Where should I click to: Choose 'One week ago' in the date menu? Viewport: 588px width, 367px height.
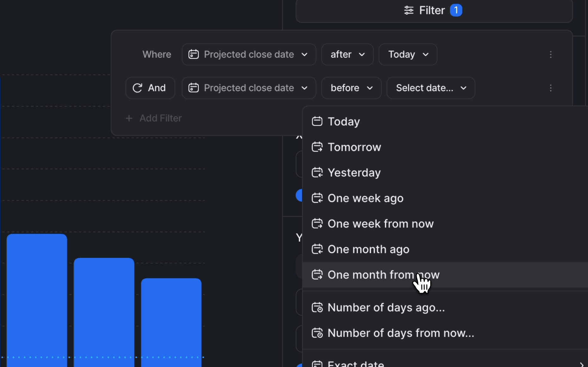coord(365,198)
